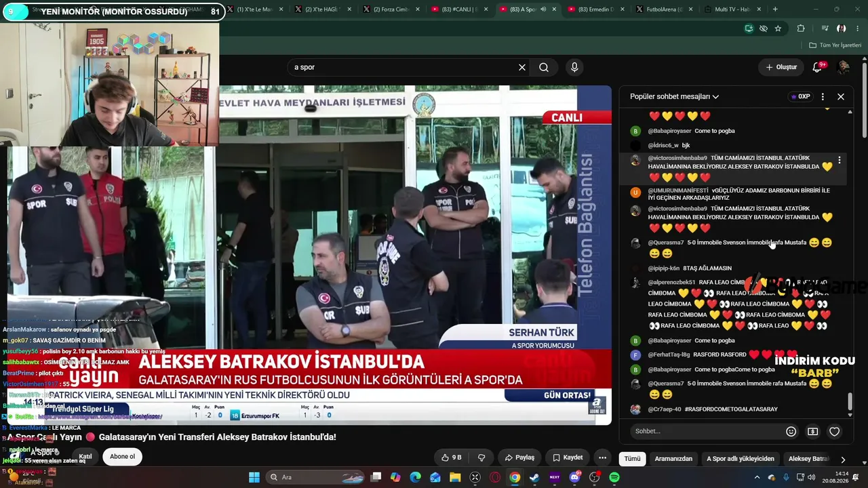Viewport: 868px width, 488px height.
Task: Show hidden system tray icons
Action: 756,477
